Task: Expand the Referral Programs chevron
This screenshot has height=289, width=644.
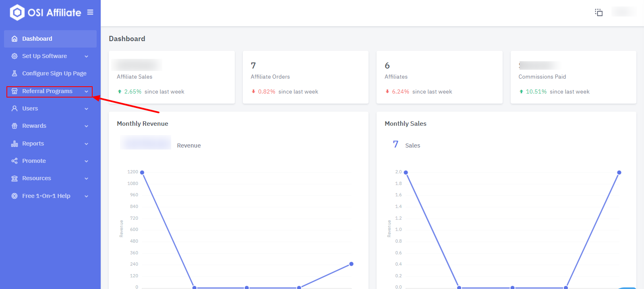Action: tap(86, 91)
